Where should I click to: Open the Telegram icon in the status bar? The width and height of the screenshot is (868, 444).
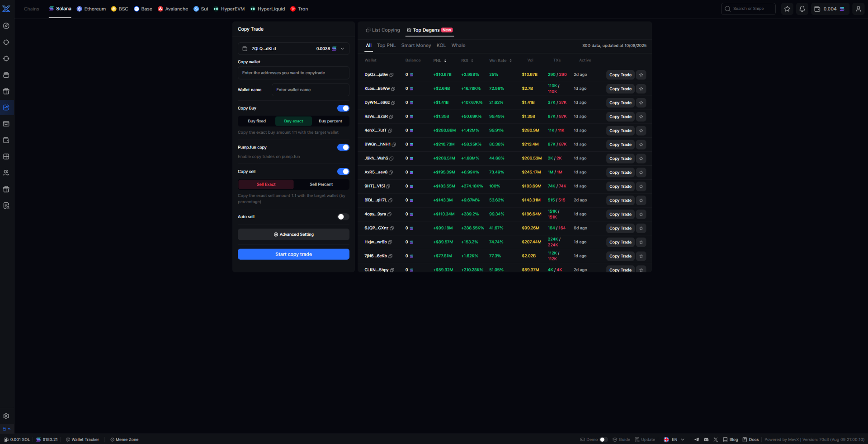tap(697, 439)
